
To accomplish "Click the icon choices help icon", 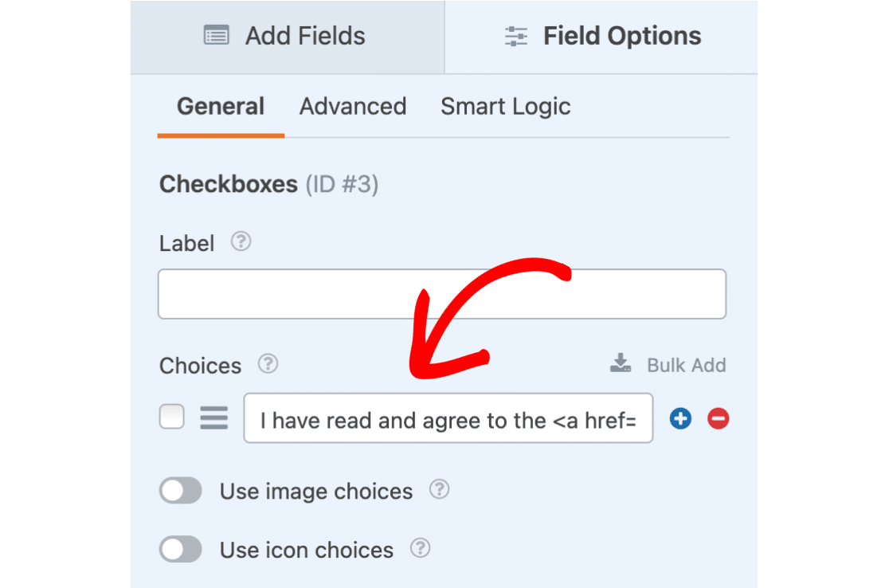I will click(x=420, y=548).
